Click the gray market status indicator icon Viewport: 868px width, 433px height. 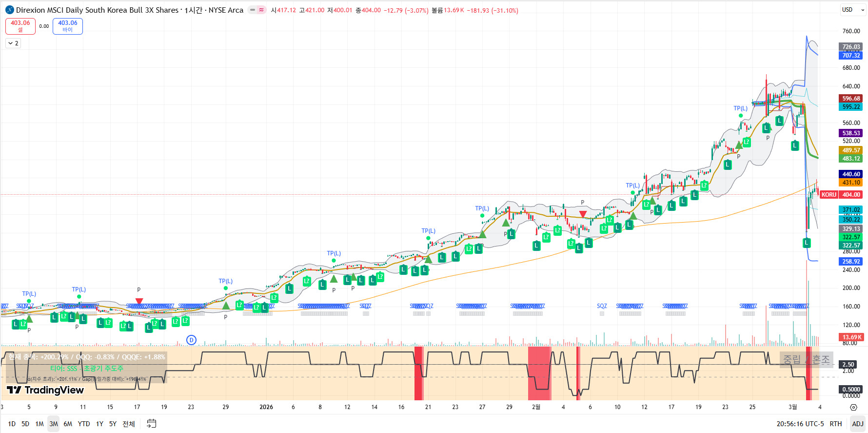pyautogui.click(x=253, y=10)
